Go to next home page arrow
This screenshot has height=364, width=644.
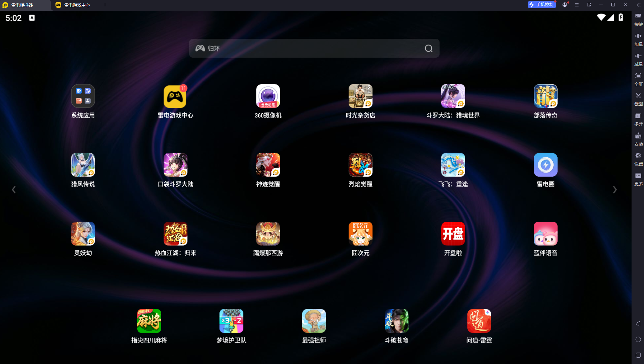coord(615,190)
